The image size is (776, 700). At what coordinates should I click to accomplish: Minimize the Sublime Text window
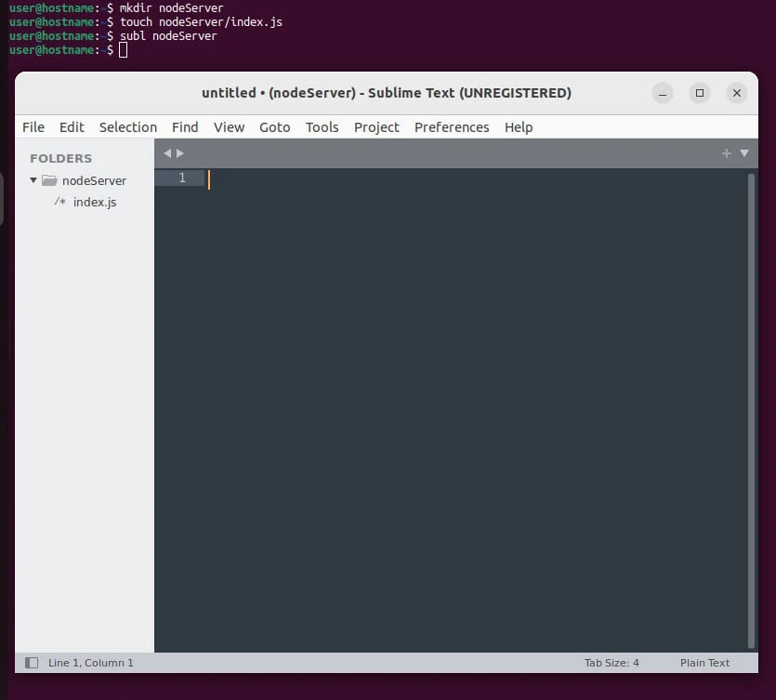point(663,93)
